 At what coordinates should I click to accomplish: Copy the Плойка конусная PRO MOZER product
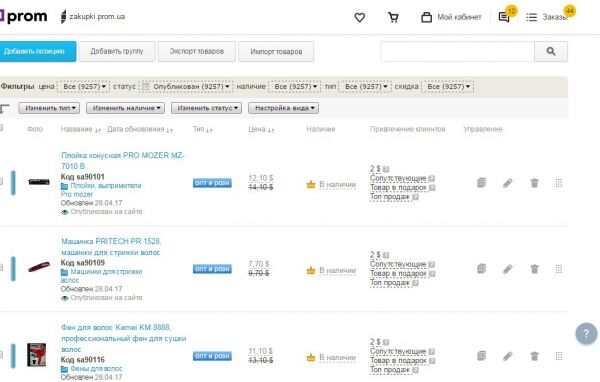pyautogui.click(x=481, y=183)
